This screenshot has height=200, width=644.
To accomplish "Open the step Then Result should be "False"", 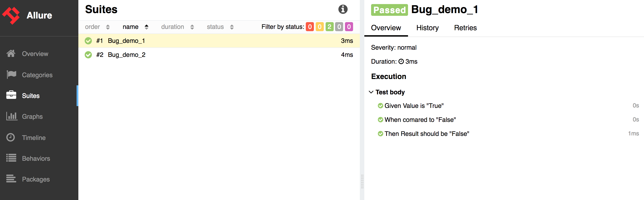I will pyautogui.click(x=426, y=134).
